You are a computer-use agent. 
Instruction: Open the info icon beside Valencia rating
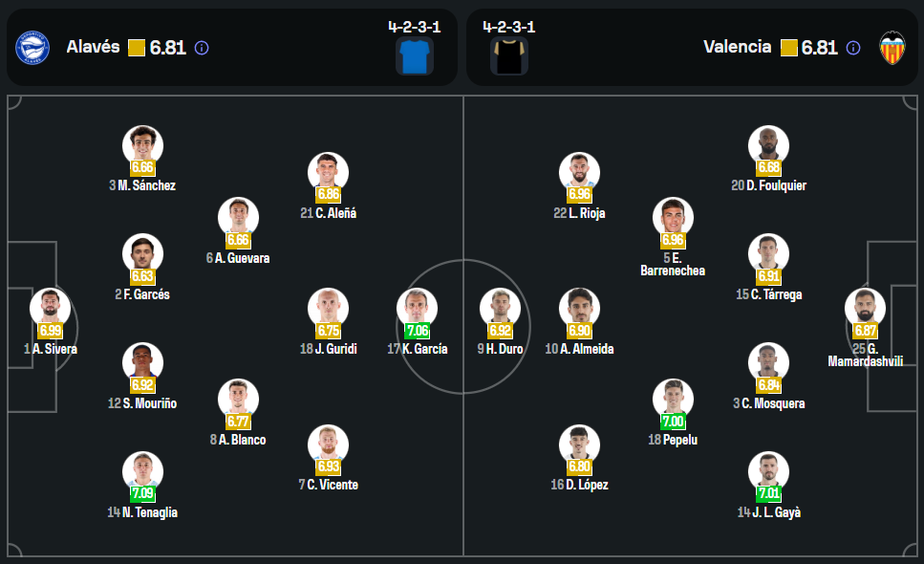(853, 48)
